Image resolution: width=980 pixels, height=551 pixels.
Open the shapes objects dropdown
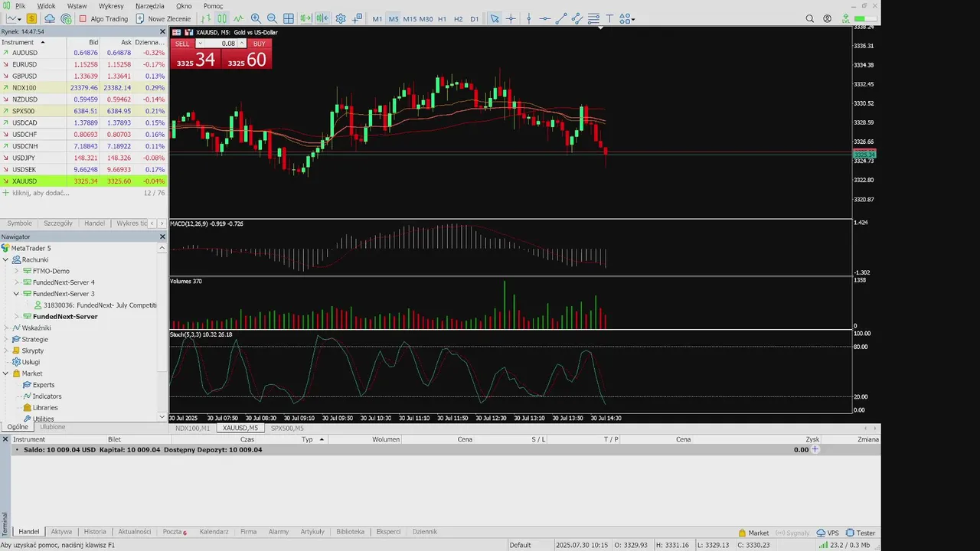[627, 18]
